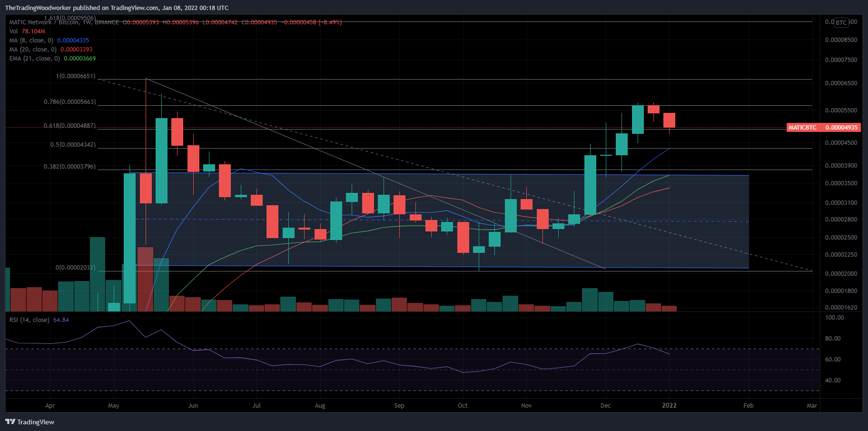Click the 0.00003900 price axis value
This screenshot has width=868, height=431.
pos(841,166)
